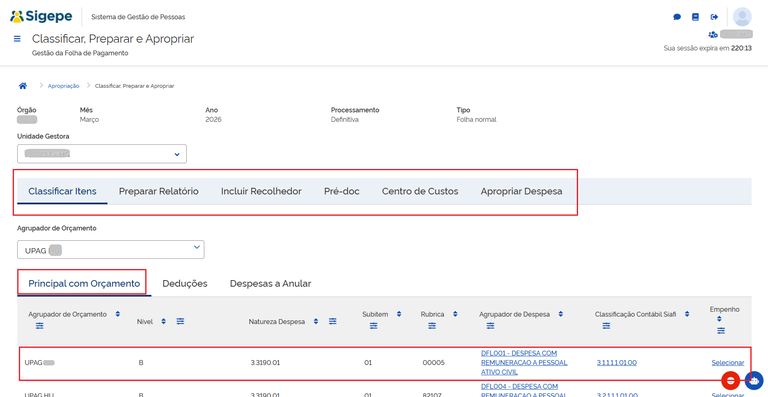Sort the Nível column
Viewport: 768px width, 397px height.
click(164, 322)
